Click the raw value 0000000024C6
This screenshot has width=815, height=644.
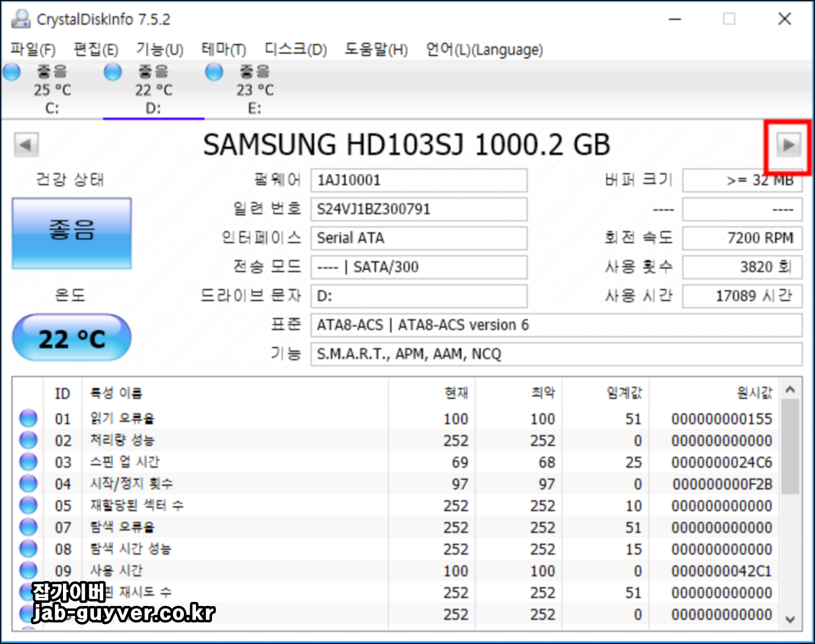point(722,462)
